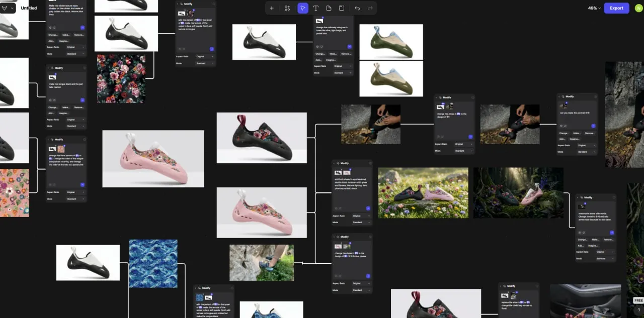Open Mode dropdown in 'earth tones' panel
The image size is (644, 318).
(343, 73)
